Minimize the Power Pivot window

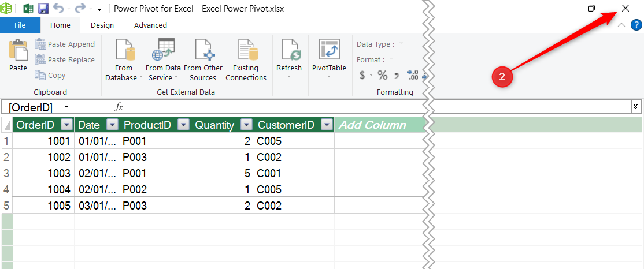click(x=557, y=8)
